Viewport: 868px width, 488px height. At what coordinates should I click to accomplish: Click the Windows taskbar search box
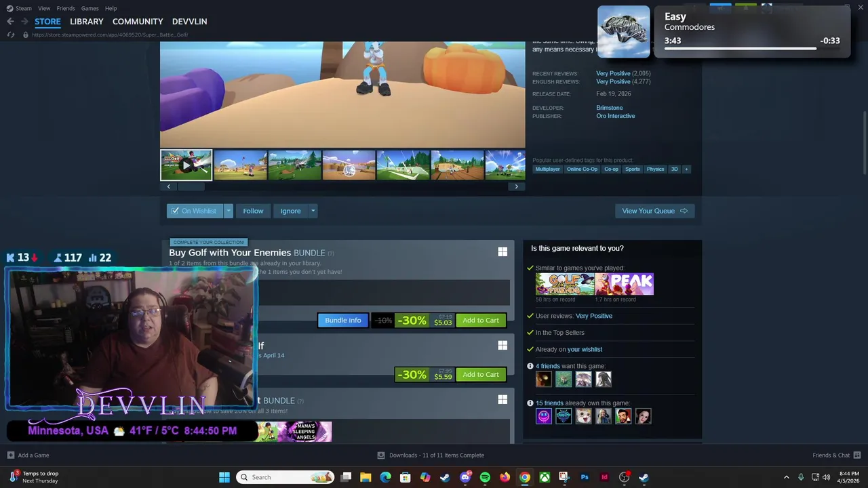click(x=285, y=477)
